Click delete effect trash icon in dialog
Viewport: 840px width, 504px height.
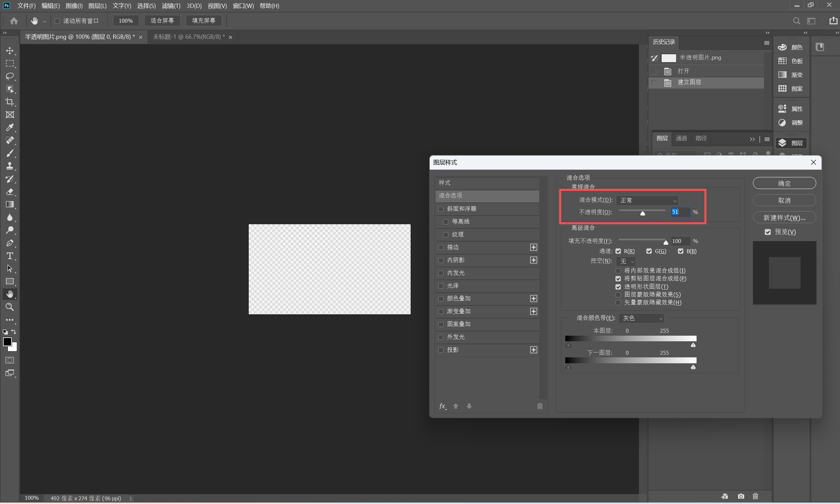540,406
